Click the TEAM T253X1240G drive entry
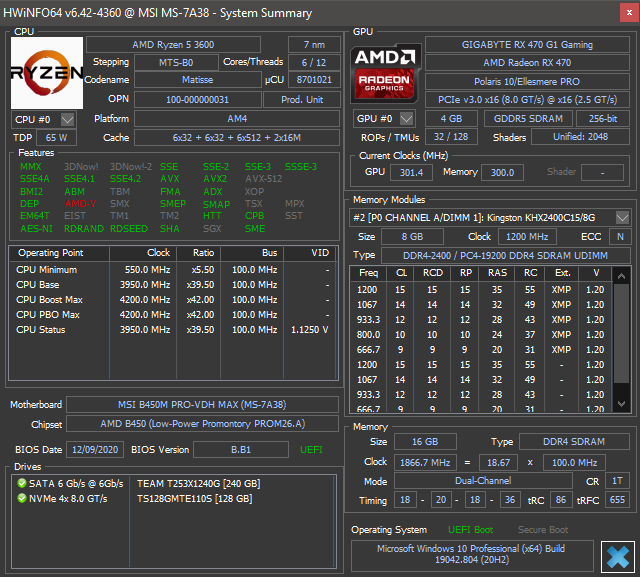640x577 pixels. coord(198,484)
